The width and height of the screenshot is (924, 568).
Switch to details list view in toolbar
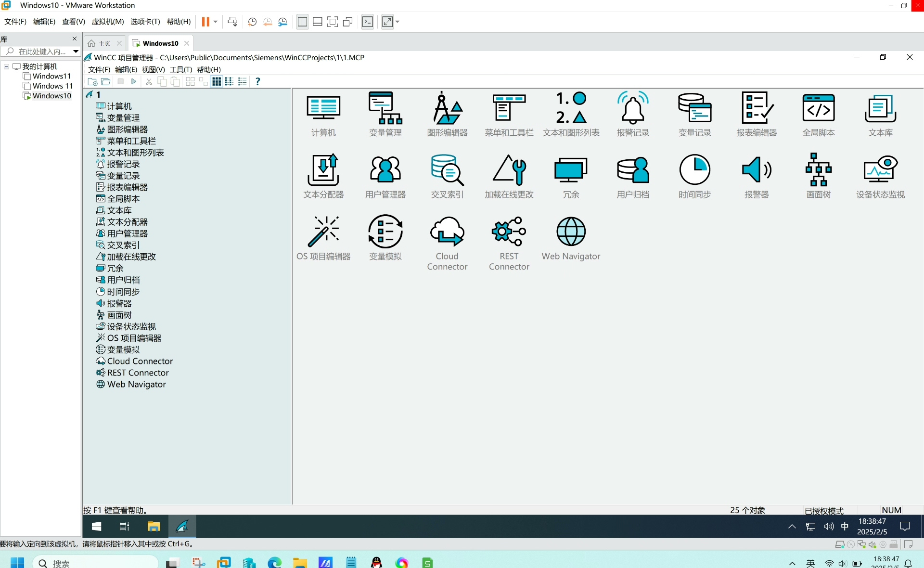tap(243, 82)
